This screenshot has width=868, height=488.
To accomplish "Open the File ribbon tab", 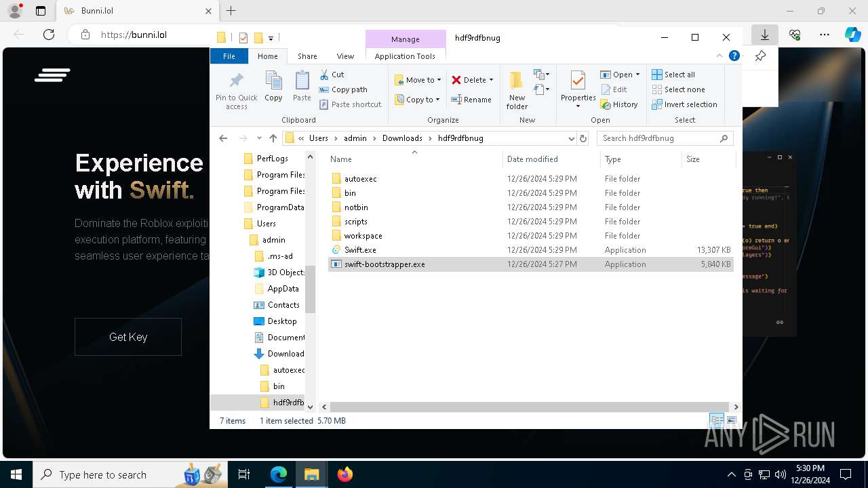I will click(229, 56).
